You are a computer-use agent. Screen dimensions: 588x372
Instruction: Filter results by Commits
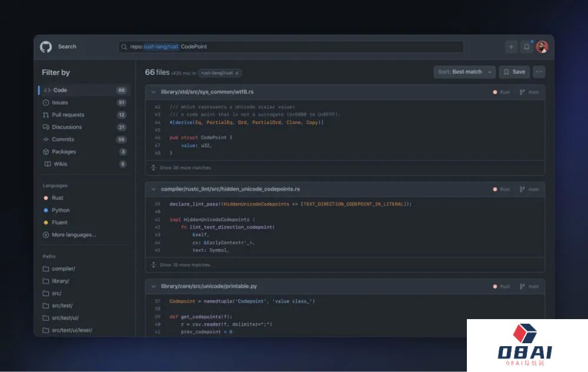tap(63, 139)
